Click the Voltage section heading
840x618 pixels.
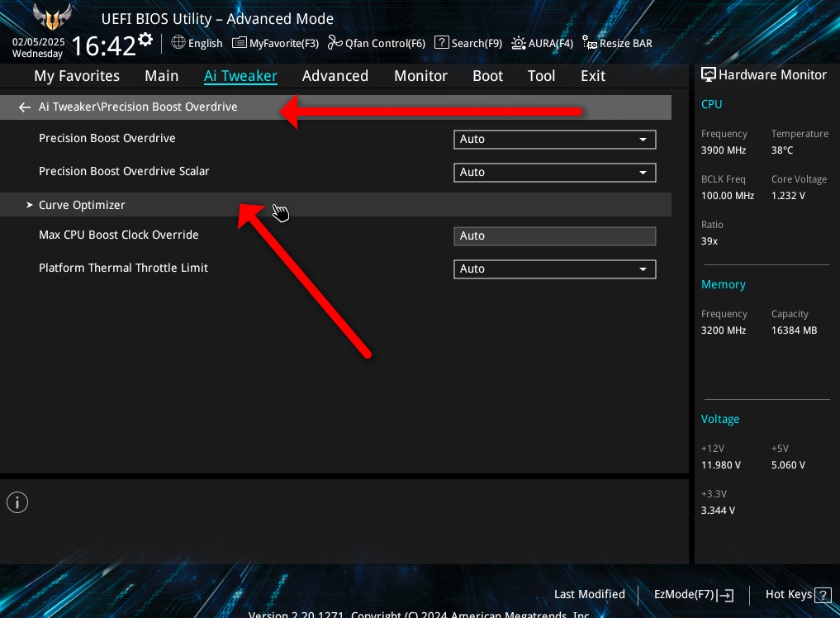click(x=720, y=419)
